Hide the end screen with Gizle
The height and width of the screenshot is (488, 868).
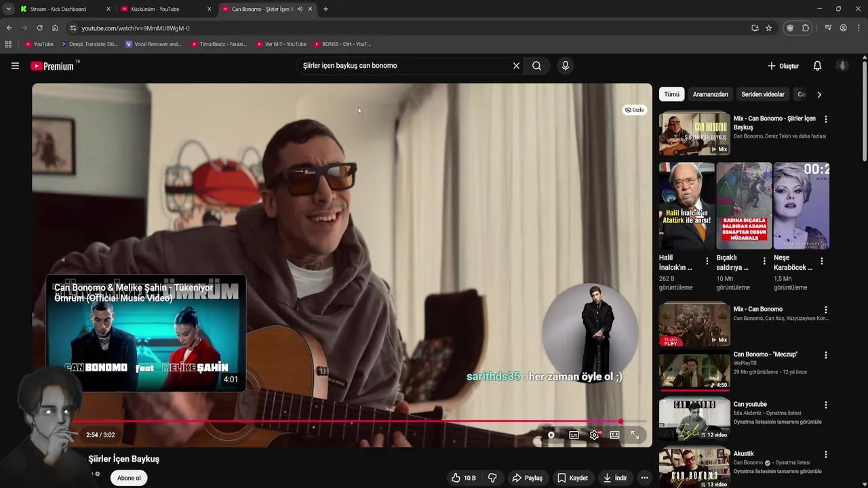coord(634,110)
